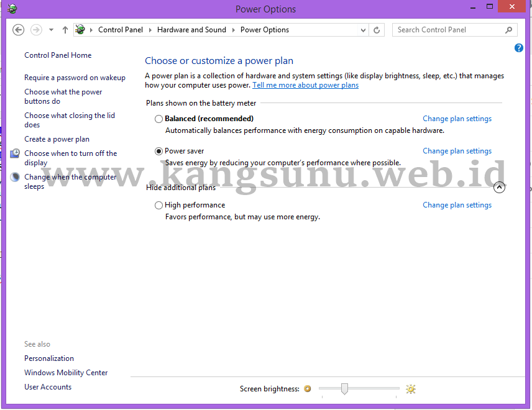The height and width of the screenshot is (410, 532).
Task: Open the recent locations dropdown arrow
Action: point(51,30)
